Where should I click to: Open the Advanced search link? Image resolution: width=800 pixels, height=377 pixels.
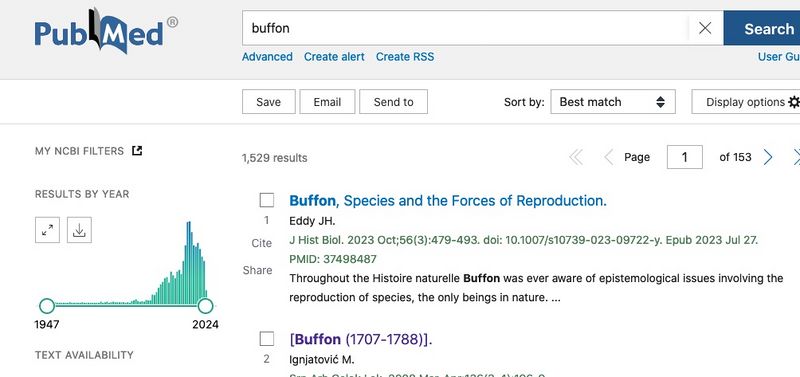[x=267, y=57]
